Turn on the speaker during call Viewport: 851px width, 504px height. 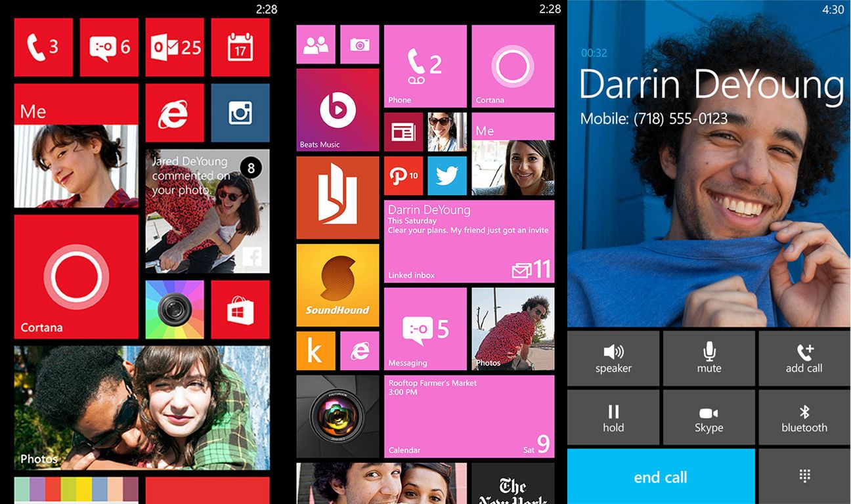[613, 358]
